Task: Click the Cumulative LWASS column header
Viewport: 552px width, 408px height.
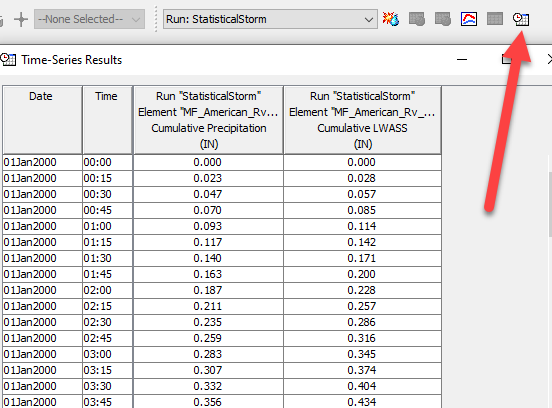Action: tap(362, 120)
